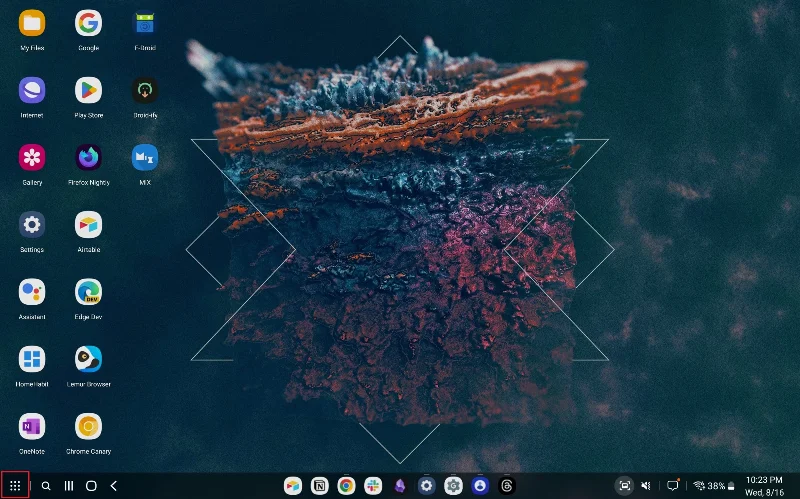The height and width of the screenshot is (499, 800).
Task: Open Notion from the taskbar
Action: tap(319, 485)
